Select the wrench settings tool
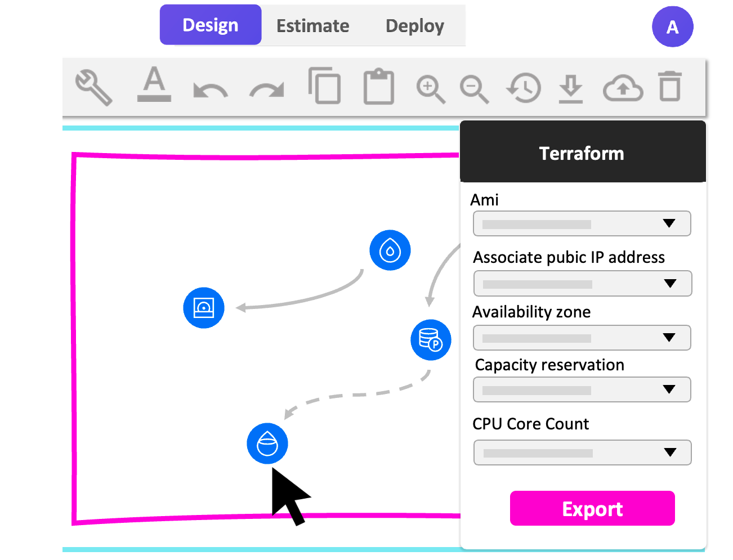This screenshot has height=560, width=733. coord(93,87)
